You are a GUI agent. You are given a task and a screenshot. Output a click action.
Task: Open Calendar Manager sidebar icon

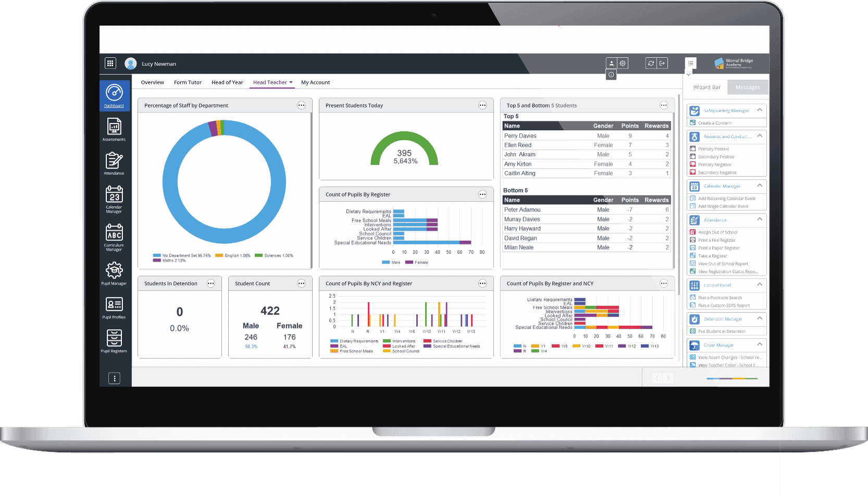(114, 199)
